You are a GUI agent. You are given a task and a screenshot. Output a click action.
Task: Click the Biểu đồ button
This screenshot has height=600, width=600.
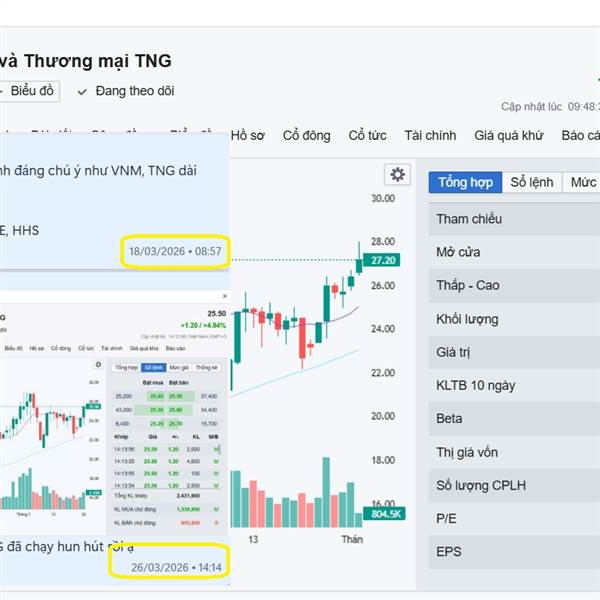point(32,91)
